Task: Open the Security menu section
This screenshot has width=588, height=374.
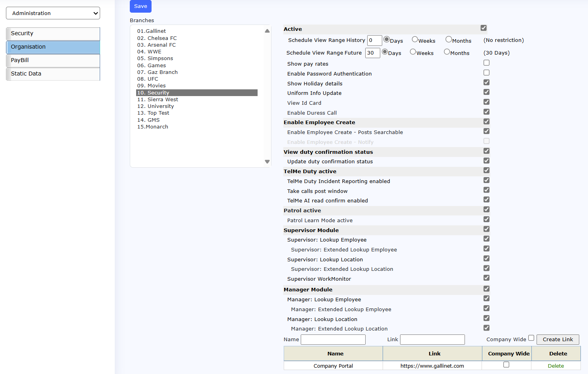Action: click(53, 34)
